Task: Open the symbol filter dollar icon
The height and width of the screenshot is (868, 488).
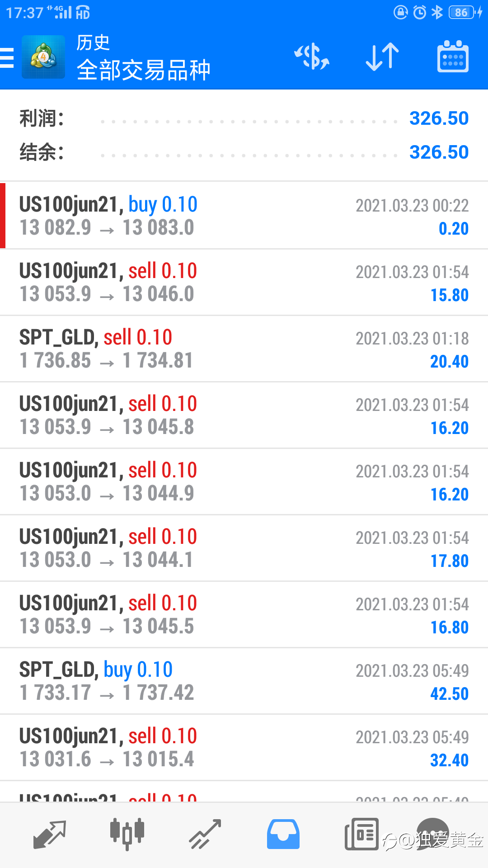Action: point(312,57)
